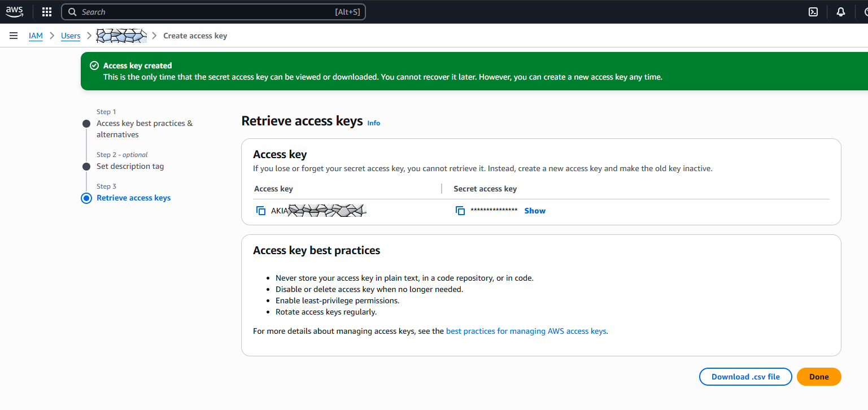Focus the AWS search field
Image resolution: width=868 pixels, height=410 pixels.
[213, 12]
